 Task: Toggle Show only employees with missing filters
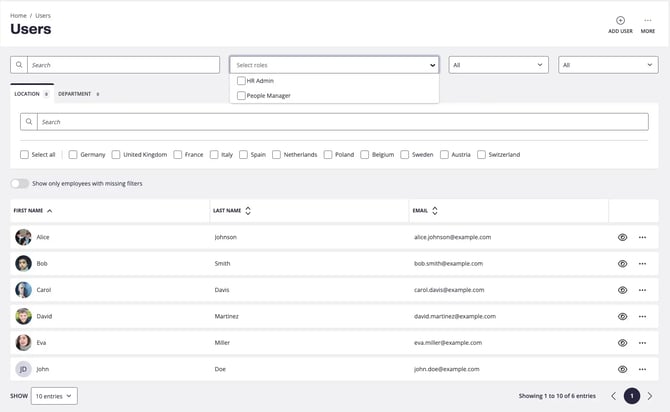point(19,184)
